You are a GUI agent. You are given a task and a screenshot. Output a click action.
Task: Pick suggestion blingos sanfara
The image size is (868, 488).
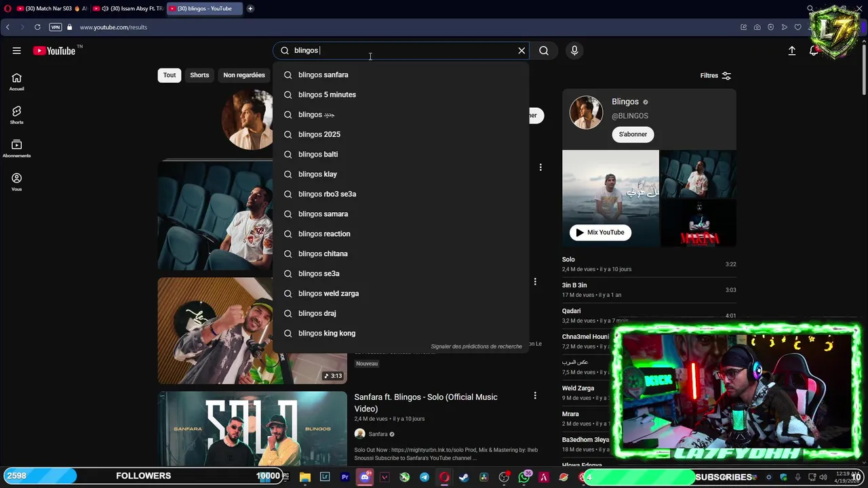click(x=401, y=75)
